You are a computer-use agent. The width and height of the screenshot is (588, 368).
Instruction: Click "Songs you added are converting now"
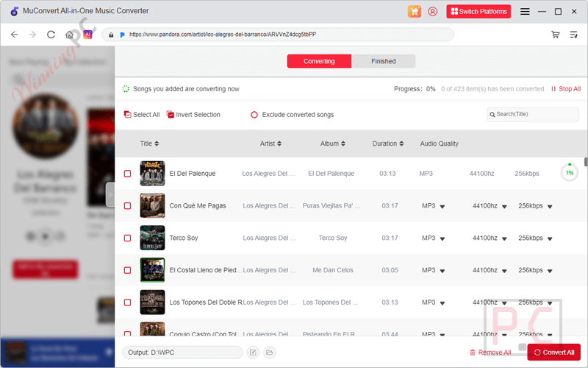pyautogui.click(x=186, y=89)
